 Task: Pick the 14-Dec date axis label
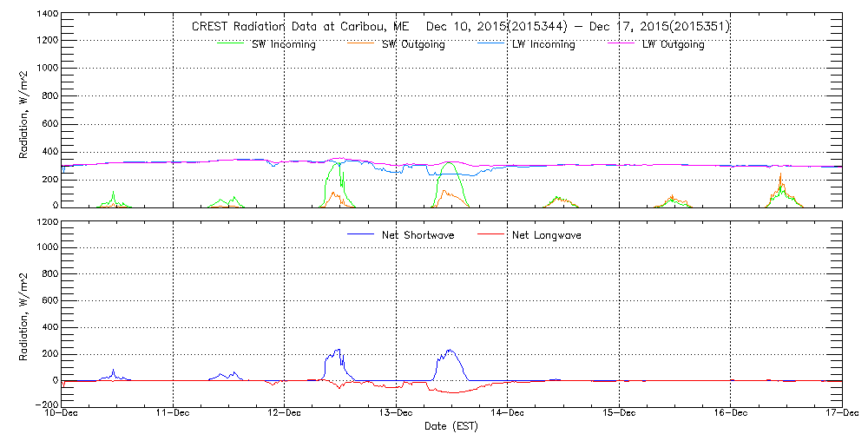click(507, 414)
